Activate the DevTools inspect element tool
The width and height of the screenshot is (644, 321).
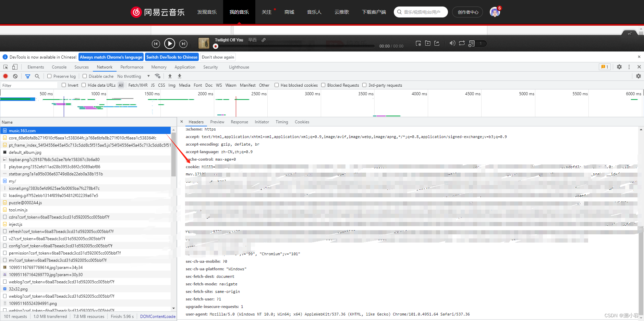click(x=5, y=67)
